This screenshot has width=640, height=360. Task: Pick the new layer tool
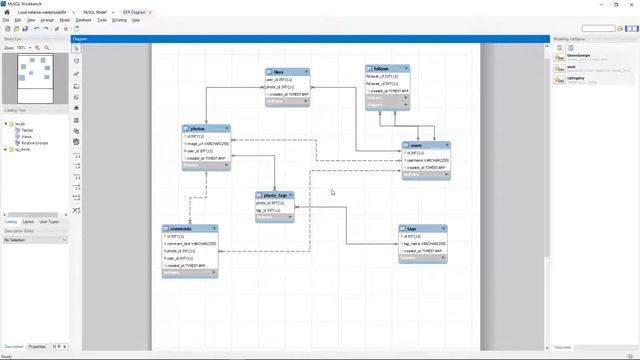point(76,87)
